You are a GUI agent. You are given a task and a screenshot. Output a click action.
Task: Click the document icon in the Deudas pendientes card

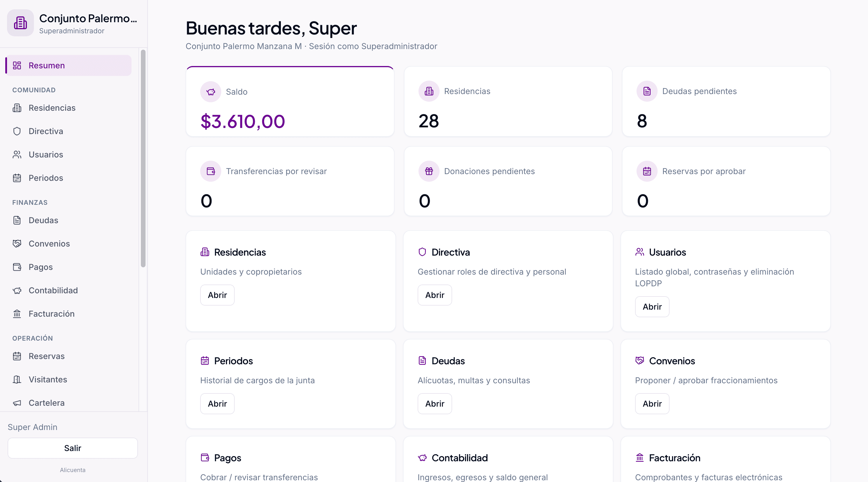tap(647, 91)
